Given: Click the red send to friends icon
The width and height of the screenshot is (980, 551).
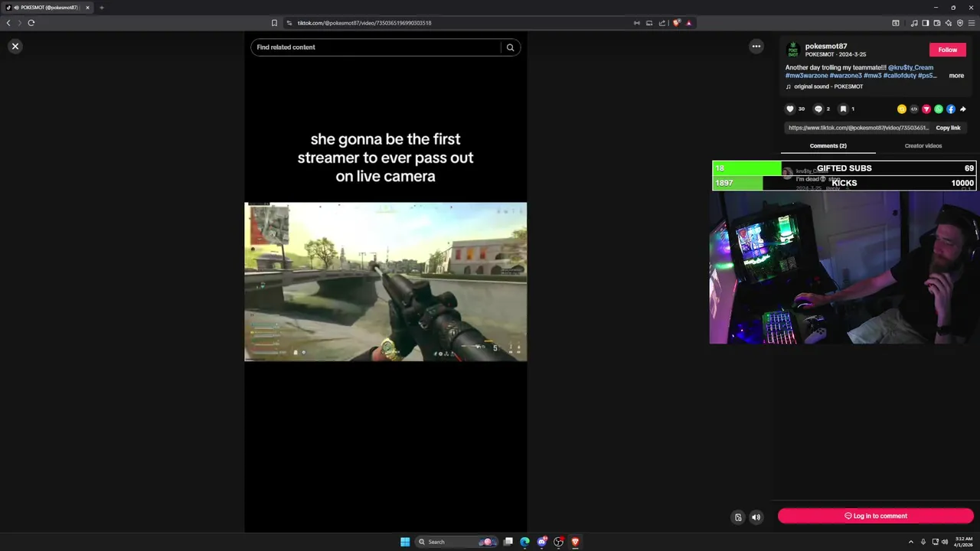Looking at the screenshot, I should pyautogui.click(x=926, y=109).
